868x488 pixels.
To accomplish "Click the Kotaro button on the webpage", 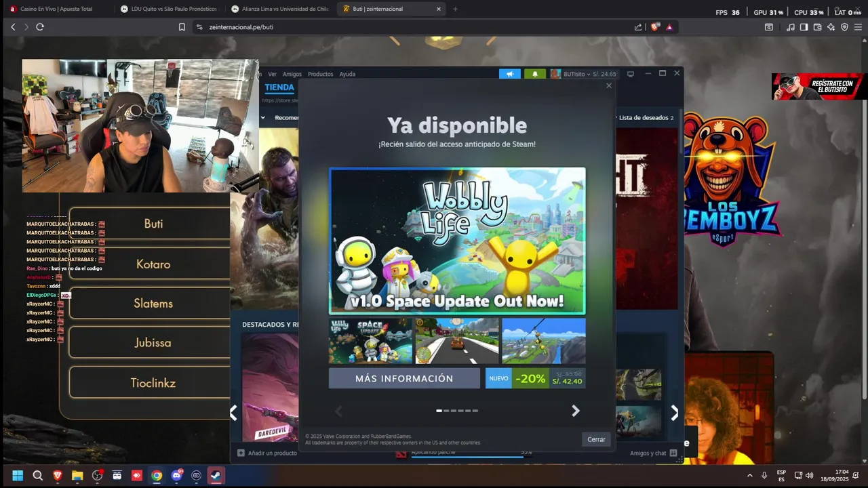I will point(153,264).
